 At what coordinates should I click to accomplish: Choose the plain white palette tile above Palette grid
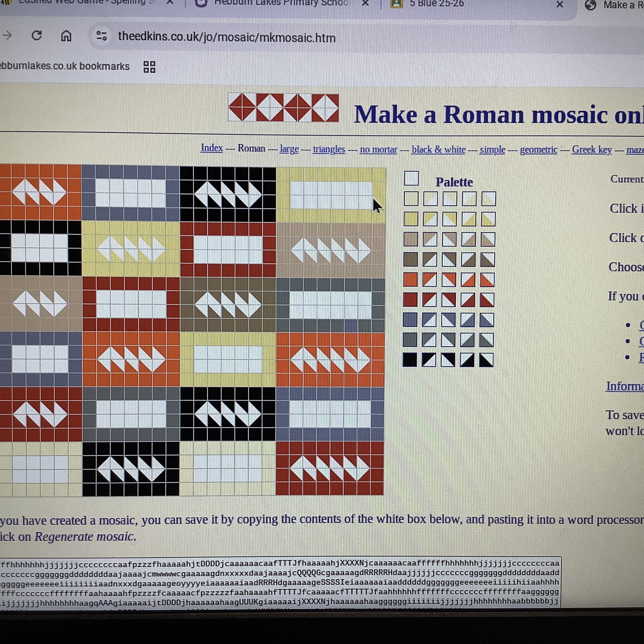click(411, 178)
